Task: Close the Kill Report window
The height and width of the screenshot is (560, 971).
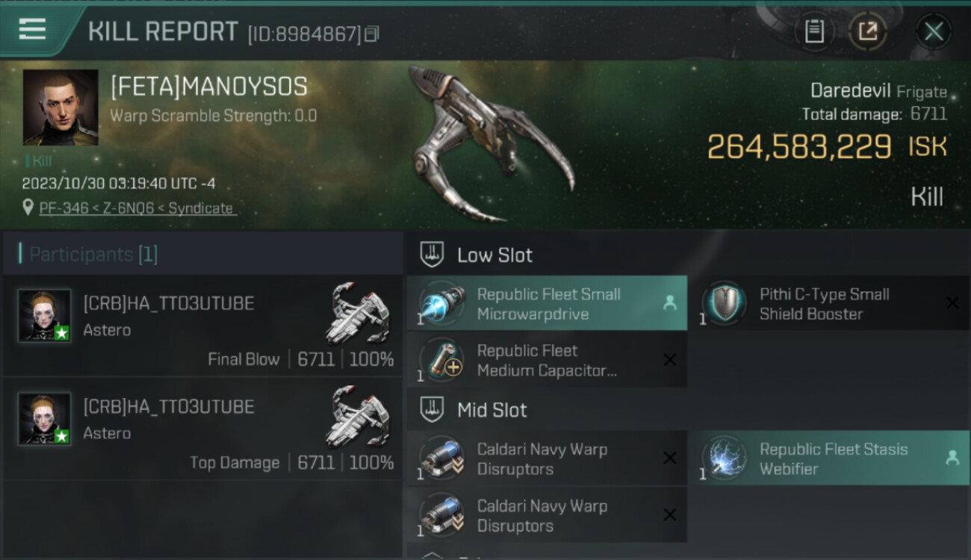Action: click(x=934, y=31)
